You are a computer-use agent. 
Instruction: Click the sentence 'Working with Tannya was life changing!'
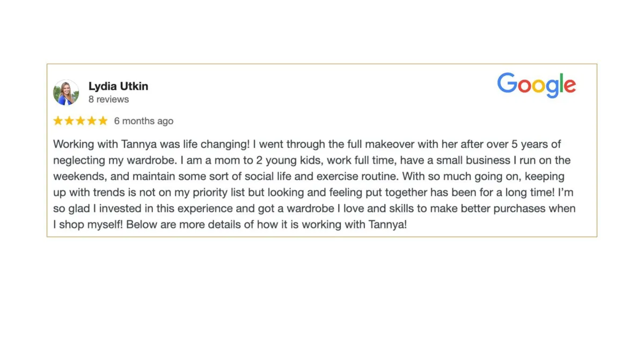click(151, 144)
